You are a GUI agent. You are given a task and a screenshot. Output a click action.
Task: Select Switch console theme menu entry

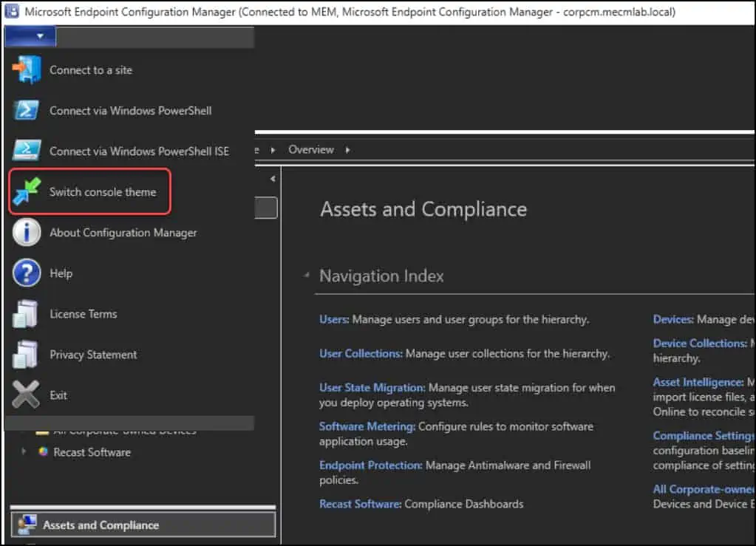[x=89, y=191]
